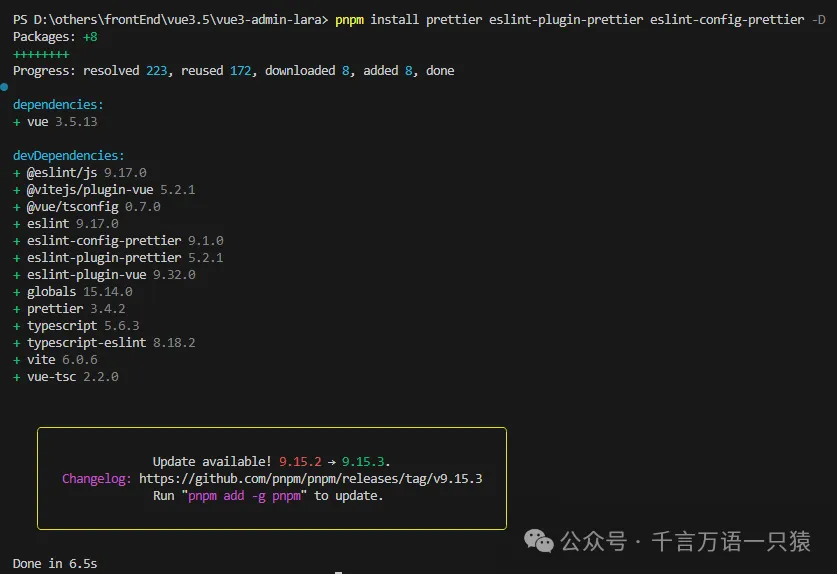Viewport: 837px width, 574px height.
Task: Click the eslint-plugin-prettier 5.2.1 package line
Action: pos(118,257)
